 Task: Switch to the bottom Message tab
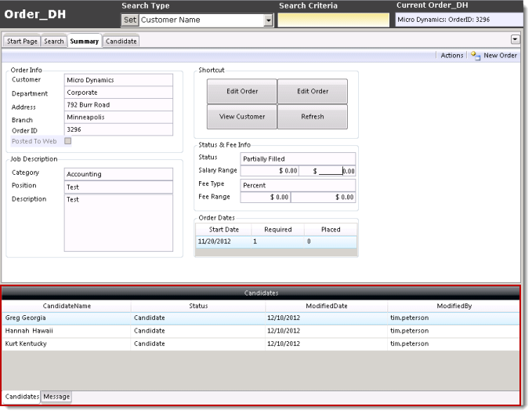click(56, 397)
